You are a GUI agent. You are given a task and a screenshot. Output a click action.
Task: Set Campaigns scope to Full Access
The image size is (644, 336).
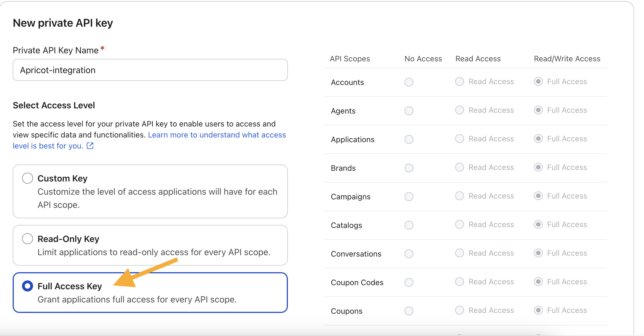(538, 196)
